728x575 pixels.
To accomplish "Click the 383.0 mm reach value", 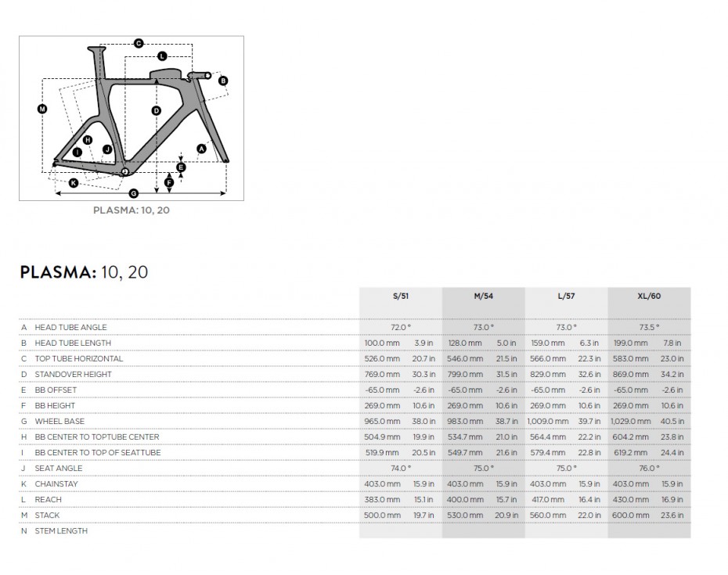I will coord(382,500).
